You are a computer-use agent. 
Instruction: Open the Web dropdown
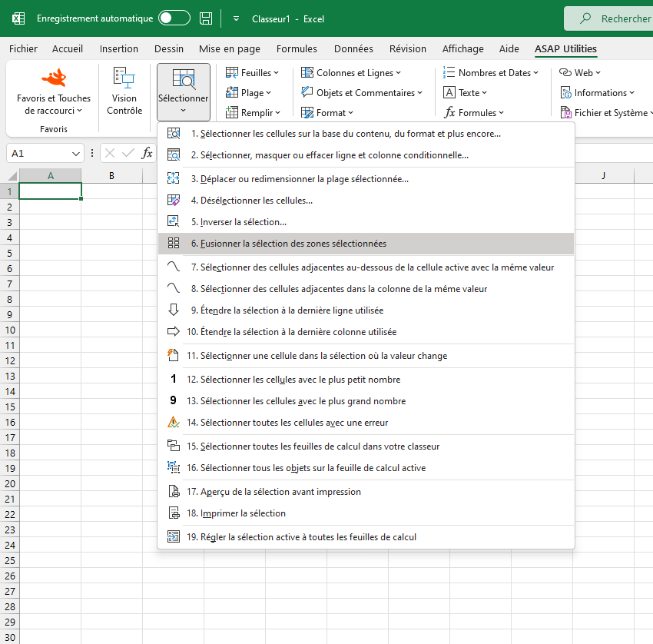coord(580,73)
